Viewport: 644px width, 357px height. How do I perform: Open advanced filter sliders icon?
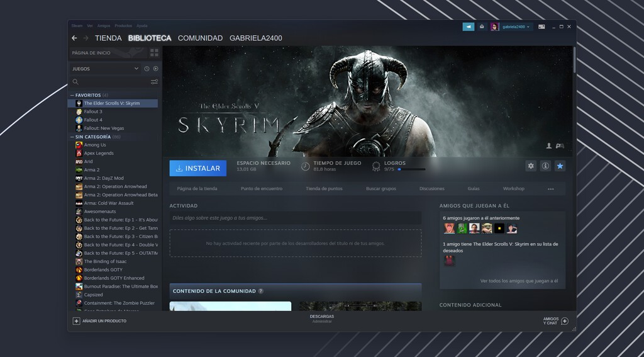click(154, 82)
